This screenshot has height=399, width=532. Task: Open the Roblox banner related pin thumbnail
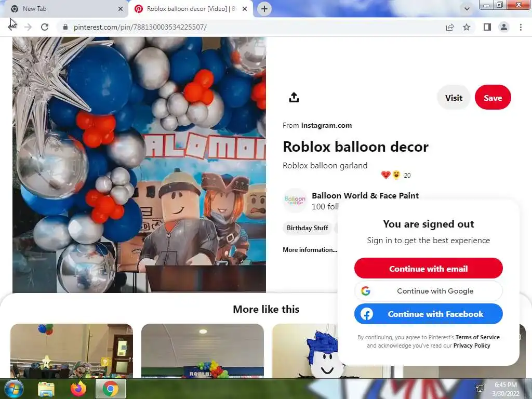click(203, 351)
